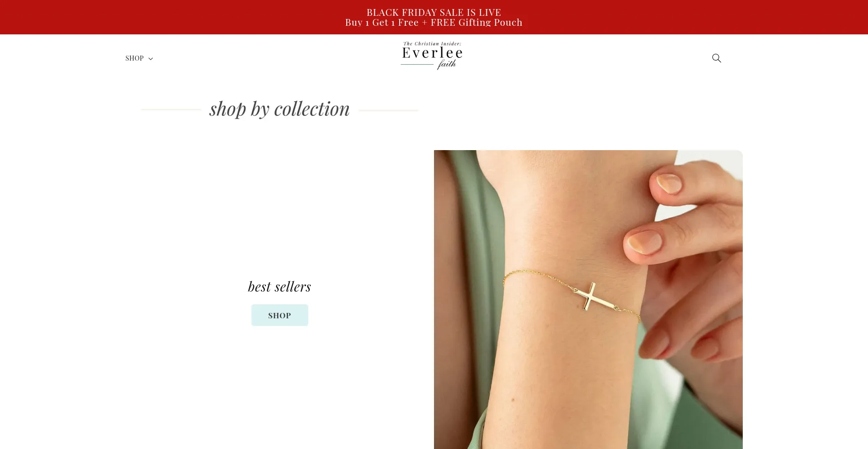Expand the SHOP dropdown chevron
Image resolution: width=868 pixels, height=449 pixels.
tap(151, 59)
